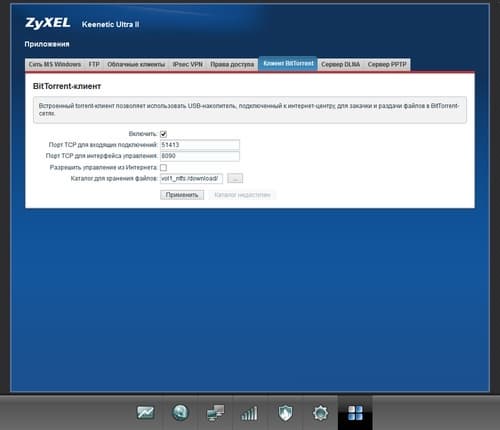Click the file storage folder path field
This screenshot has width=500, height=430.
pyautogui.click(x=191, y=178)
